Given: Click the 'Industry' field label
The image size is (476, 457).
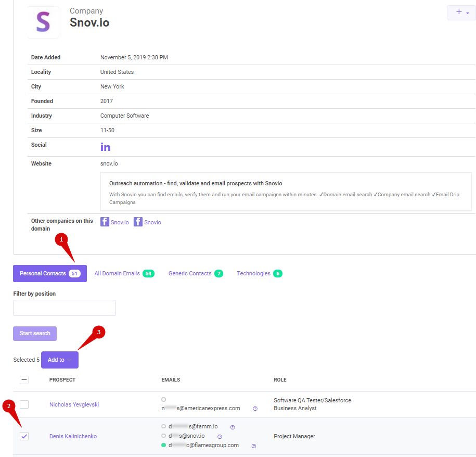Looking at the screenshot, I should pyautogui.click(x=42, y=116).
